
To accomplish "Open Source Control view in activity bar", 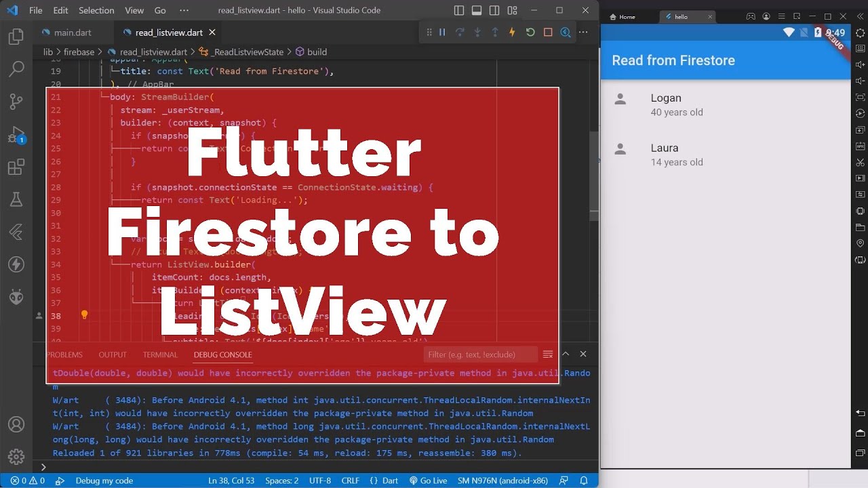I will 16,102.
